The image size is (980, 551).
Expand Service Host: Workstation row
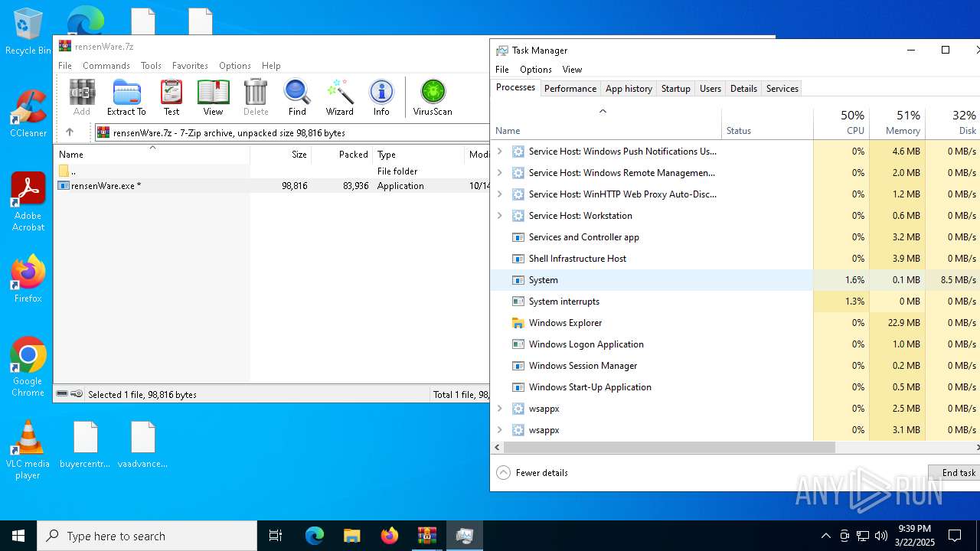tap(500, 216)
